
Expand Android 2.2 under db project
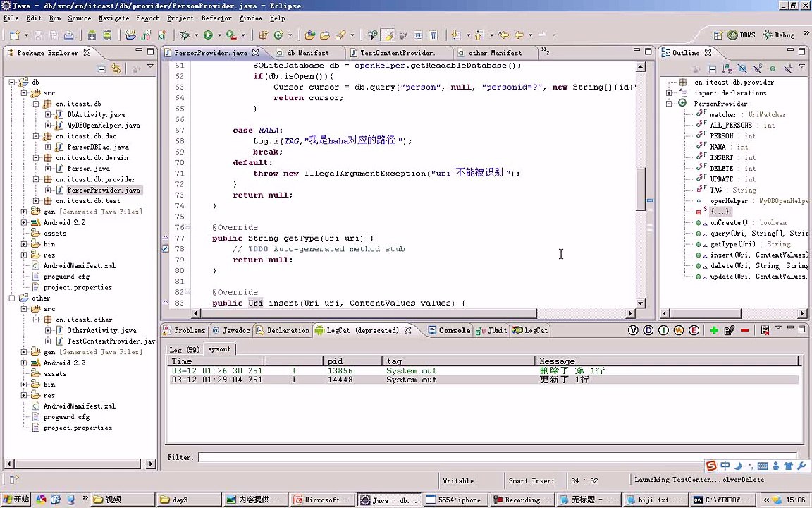click(24, 222)
